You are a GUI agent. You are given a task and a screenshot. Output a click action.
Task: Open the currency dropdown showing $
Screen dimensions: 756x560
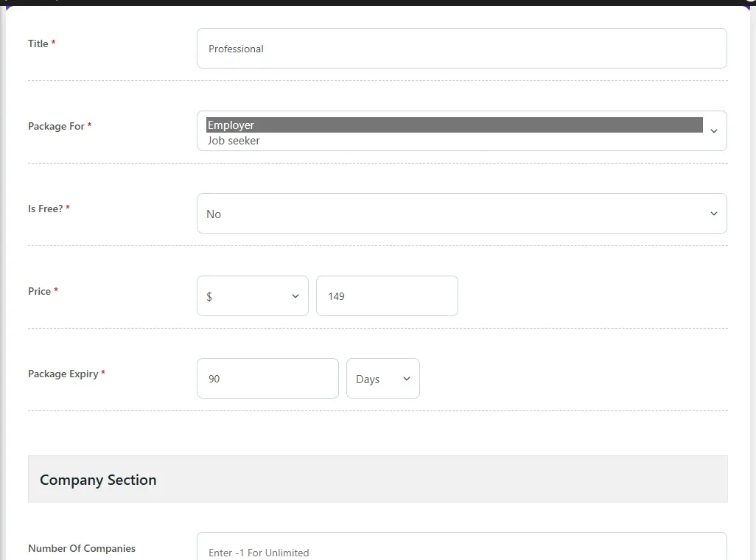253,296
